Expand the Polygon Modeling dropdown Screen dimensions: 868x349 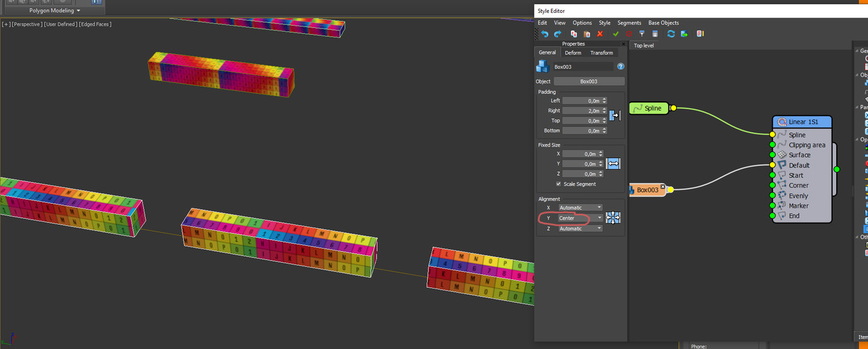(x=54, y=11)
